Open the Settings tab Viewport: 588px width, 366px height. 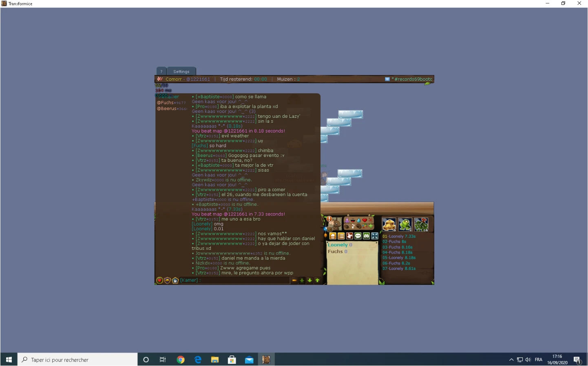click(x=181, y=71)
